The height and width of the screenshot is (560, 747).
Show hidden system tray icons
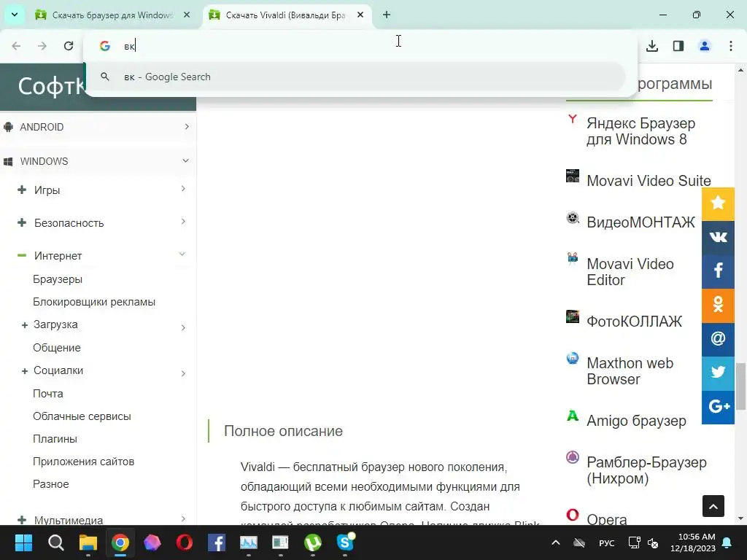[x=555, y=542]
